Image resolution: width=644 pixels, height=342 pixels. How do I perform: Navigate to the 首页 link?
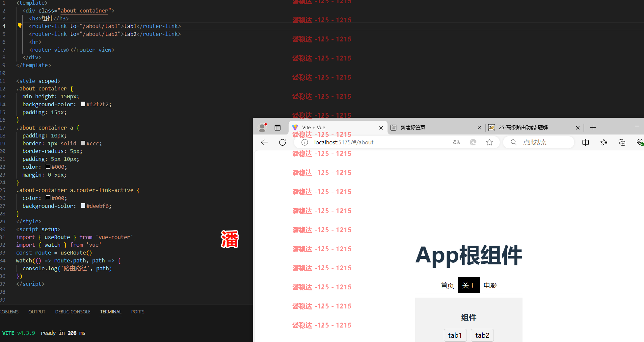pos(447,285)
